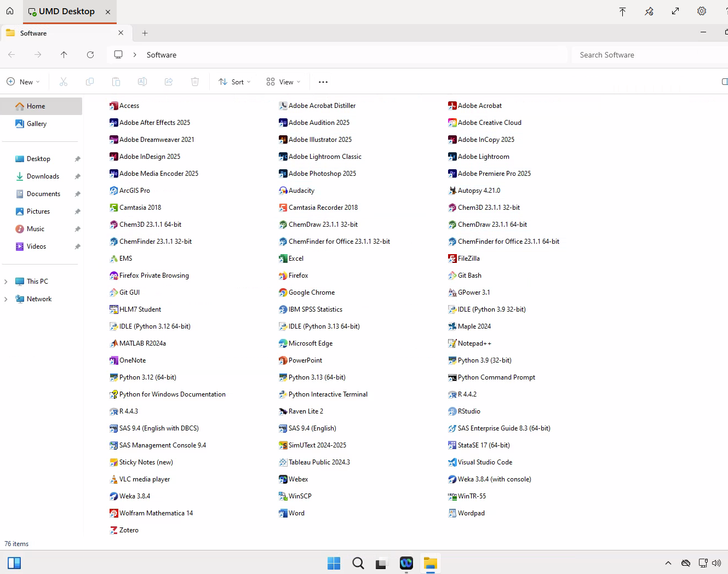
Task: Select the Firefox shortcut icon
Action: 294,275
